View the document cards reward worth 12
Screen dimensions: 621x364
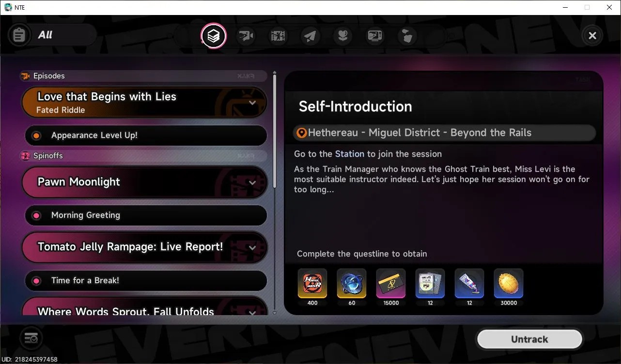430,284
